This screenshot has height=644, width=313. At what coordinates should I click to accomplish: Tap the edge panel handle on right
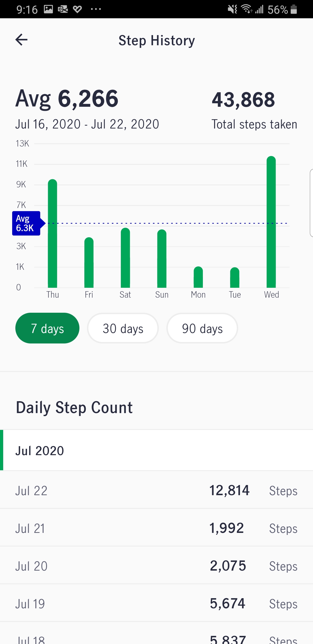311,203
